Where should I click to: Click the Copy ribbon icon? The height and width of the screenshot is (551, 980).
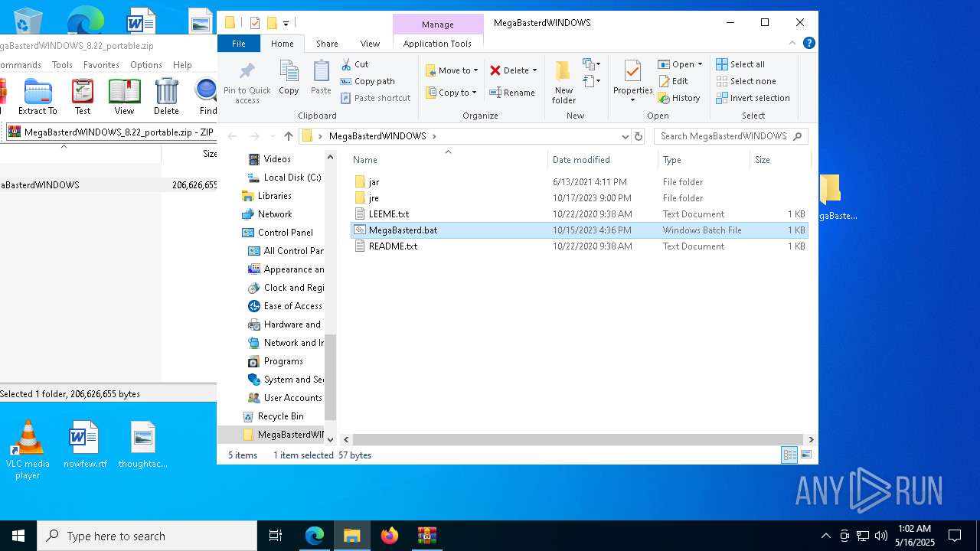[x=289, y=78]
